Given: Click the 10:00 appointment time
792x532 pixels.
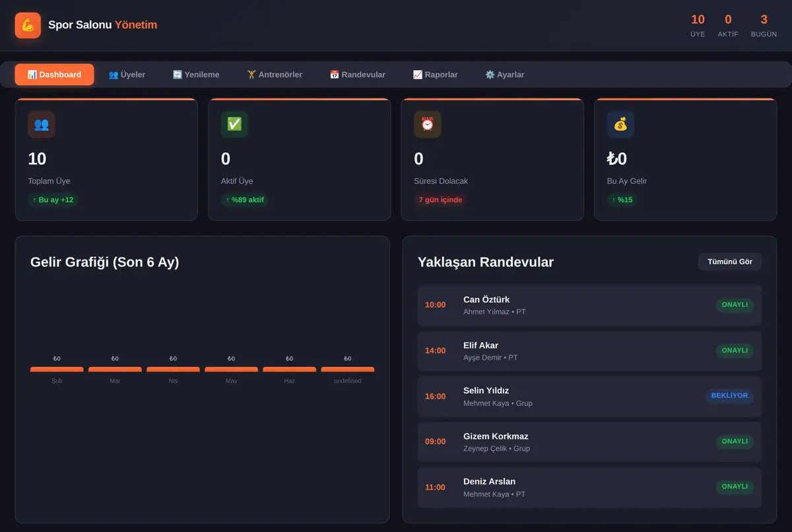Looking at the screenshot, I should coord(436,305).
